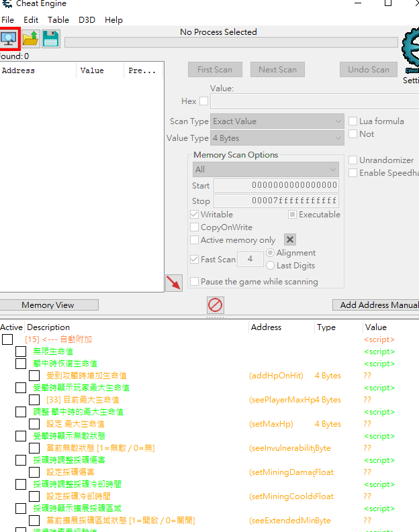Click the open folder icon in toolbar
Image resolution: width=419 pixels, height=532 pixels.
click(x=30, y=39)
